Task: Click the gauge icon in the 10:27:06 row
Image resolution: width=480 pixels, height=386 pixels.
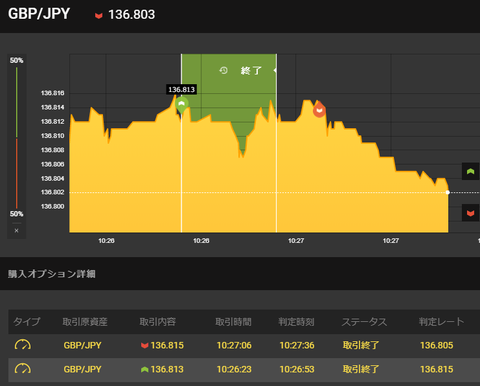Action: (x=23, y=345)
